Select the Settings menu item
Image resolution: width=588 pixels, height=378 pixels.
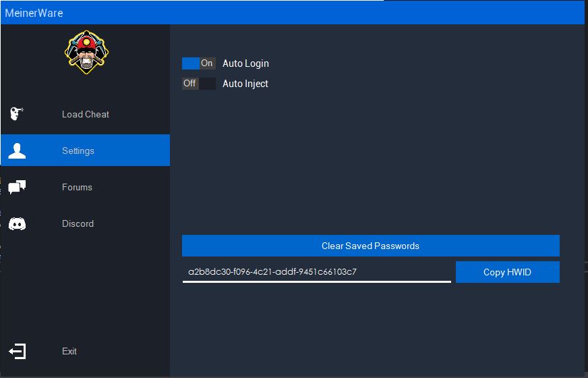85,150
